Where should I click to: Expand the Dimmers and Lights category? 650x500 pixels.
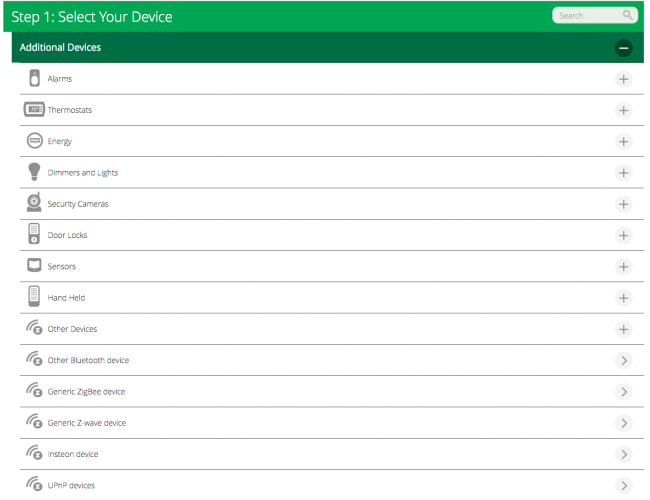click(623, 173)
